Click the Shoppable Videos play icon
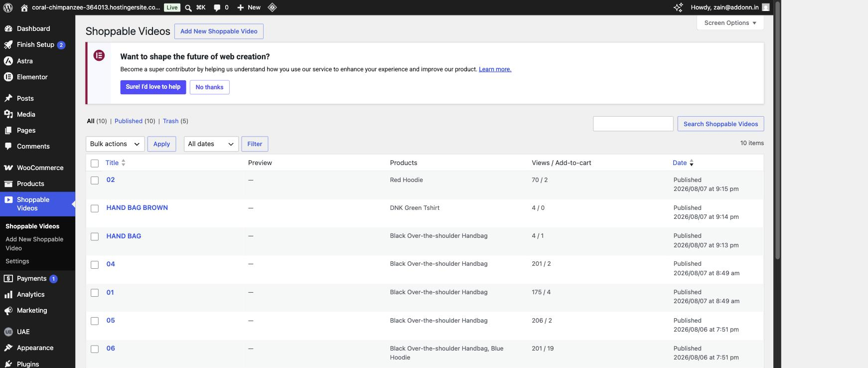The width and height of the screenshot is (868, 368). (x=8, y=199)
